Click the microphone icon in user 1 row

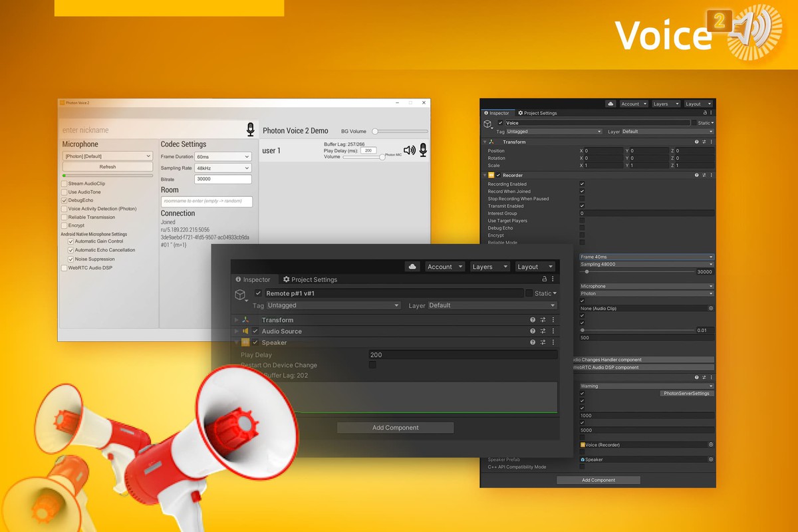click(x=423, y=150)
